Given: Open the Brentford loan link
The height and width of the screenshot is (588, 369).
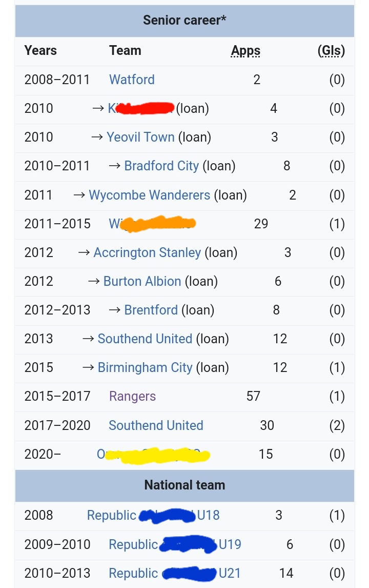Looking at the screenshot, I should (151, 310).
